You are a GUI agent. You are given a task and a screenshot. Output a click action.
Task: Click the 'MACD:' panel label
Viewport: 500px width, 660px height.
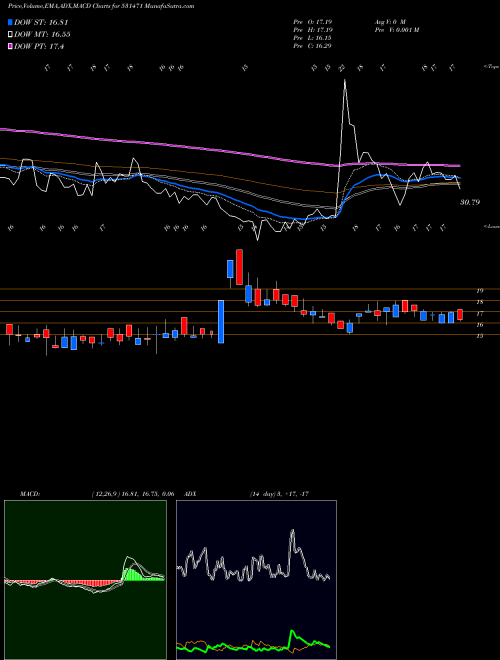[30, 494]
